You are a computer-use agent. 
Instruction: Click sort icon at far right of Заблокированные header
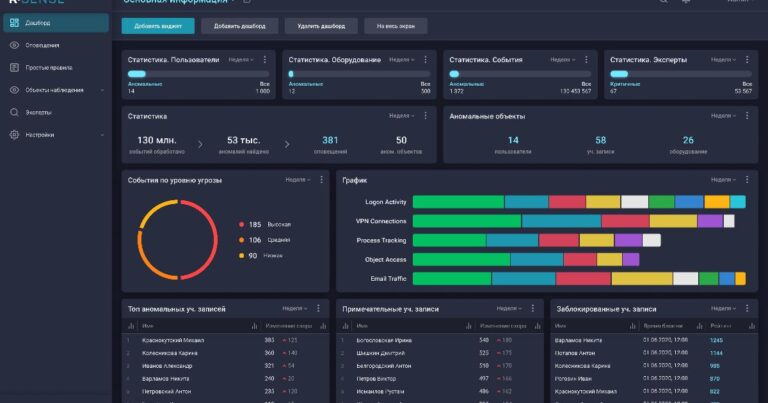point(752,326)
